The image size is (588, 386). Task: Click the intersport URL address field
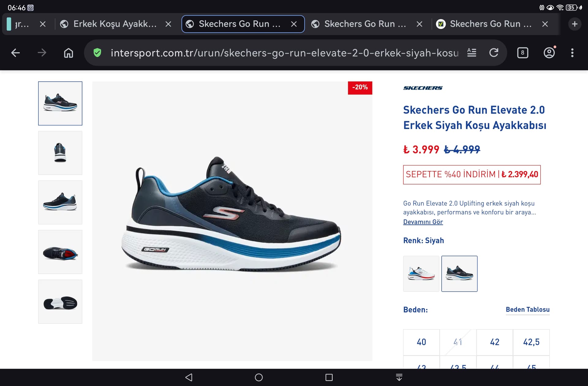click(x=284, y=53)
